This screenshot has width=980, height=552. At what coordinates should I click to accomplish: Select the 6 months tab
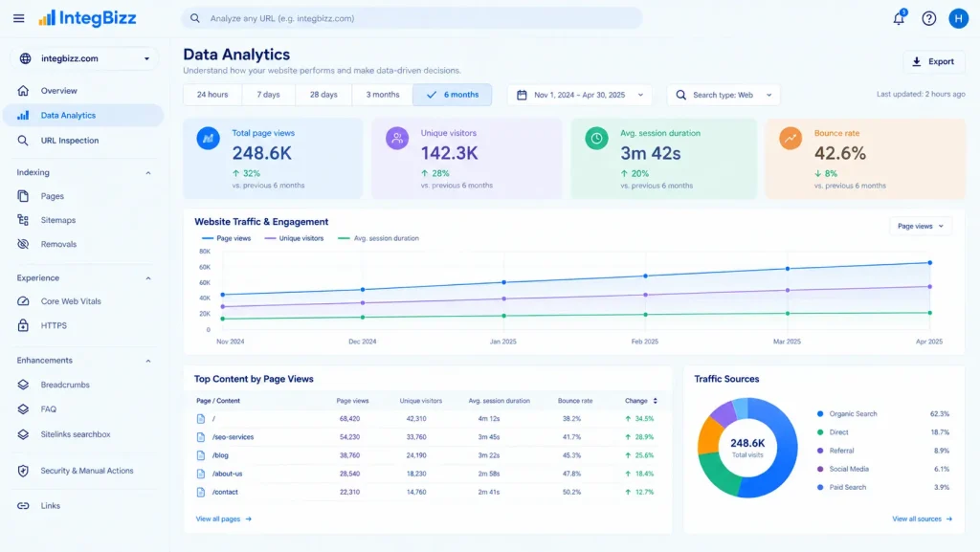pos(453,95)
